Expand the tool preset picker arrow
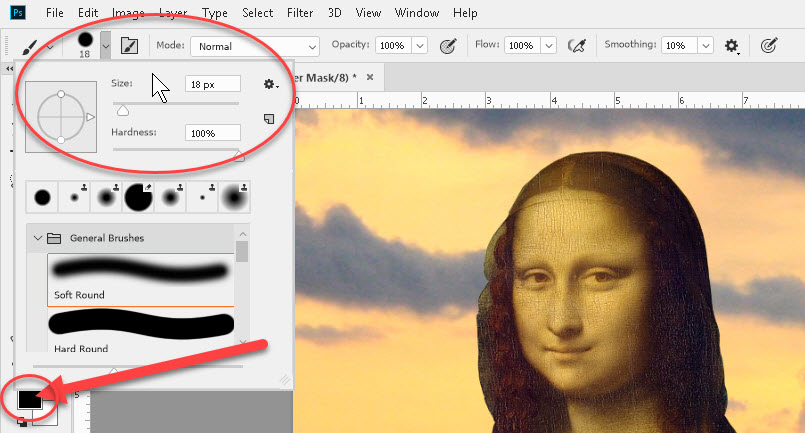This screenshot has width=805, height=433. 50,47
